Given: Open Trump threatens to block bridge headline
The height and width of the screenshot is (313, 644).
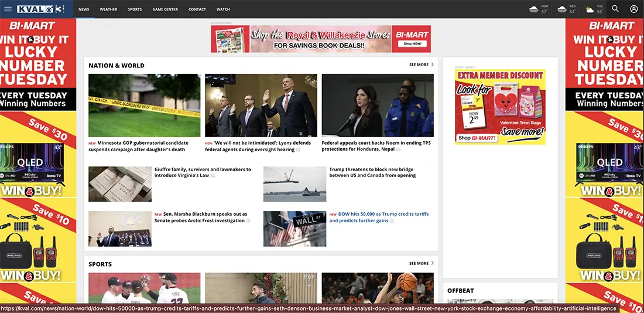Looking at the screenshot, I should pos(371,172).
